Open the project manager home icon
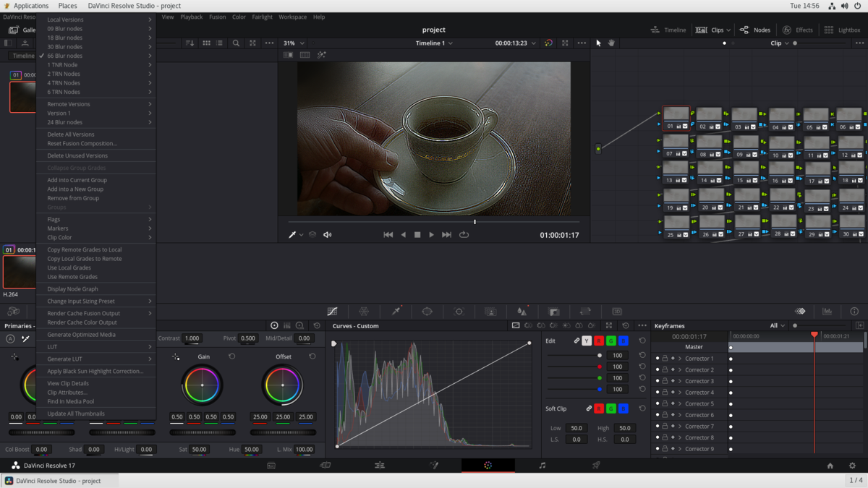Image resolution: width=868 pixels, height=488 pixels. (830, 466)
